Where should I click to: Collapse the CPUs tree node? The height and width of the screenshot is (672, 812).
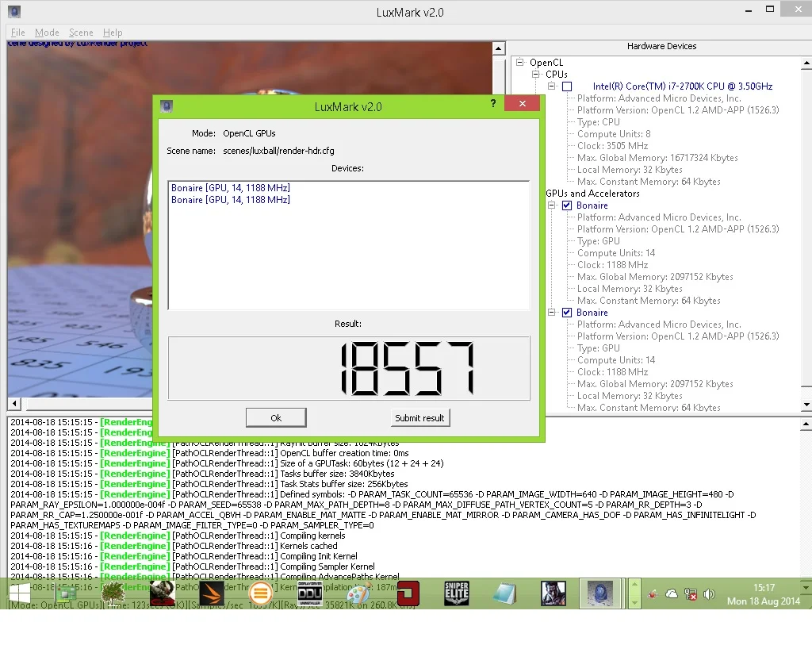pos(535,74)
